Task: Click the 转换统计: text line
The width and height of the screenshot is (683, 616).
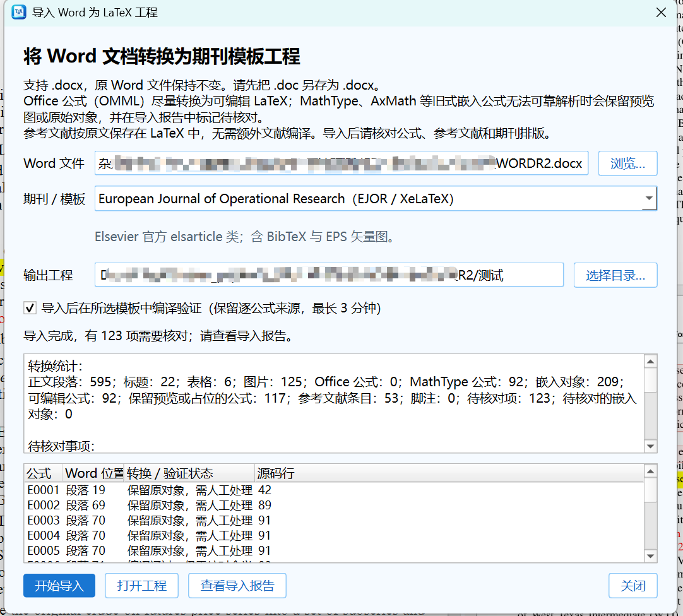Action: point(56,366)
